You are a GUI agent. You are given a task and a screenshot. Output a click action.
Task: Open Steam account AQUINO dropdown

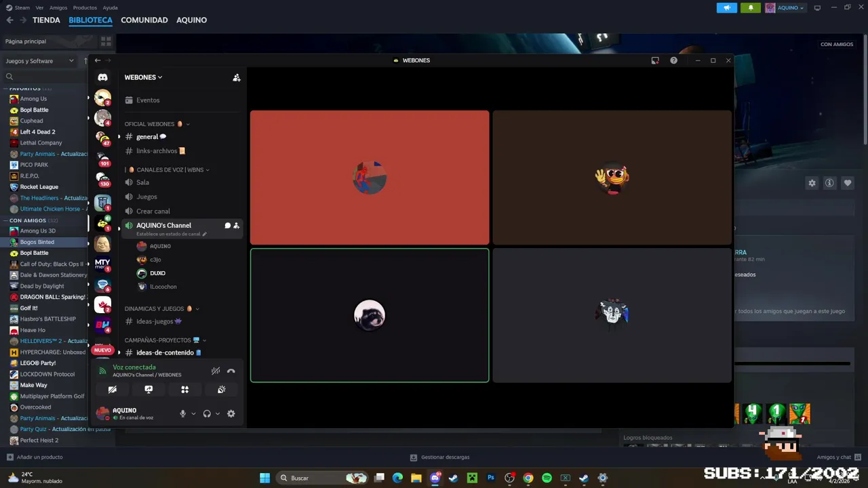click(x=785, y=7)
